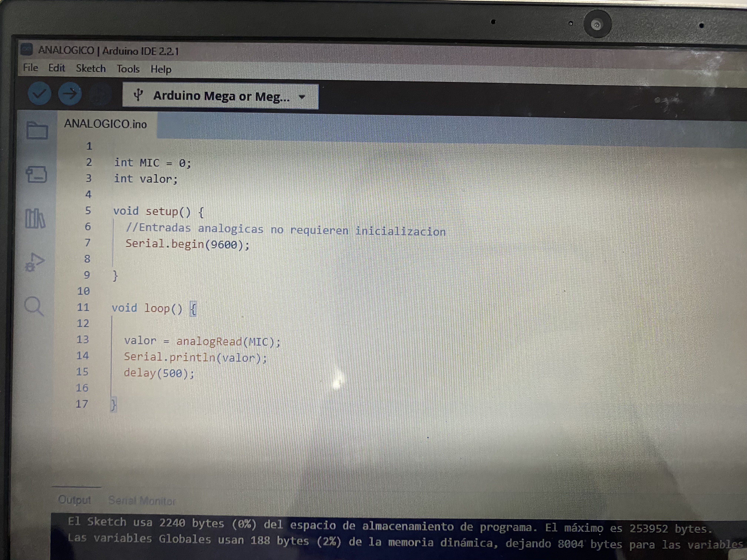This screenshot has height=560, width=747.
Task: Click the Arduino IDE title bar logo
Action: click(x=27, y=50)
